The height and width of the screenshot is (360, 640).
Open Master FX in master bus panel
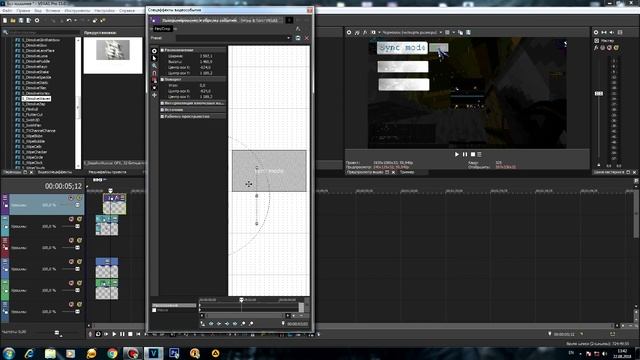tap(596, 48)
